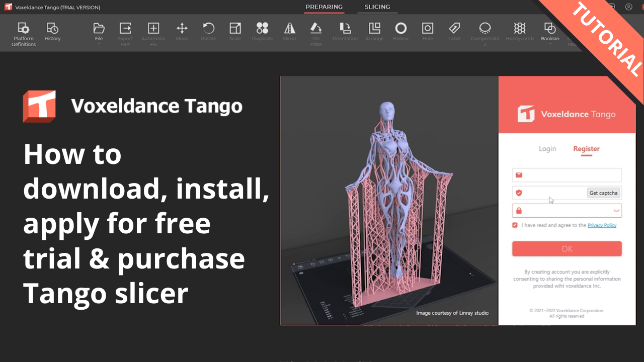This screenshot has height=362, width=644.
Task: Select the Hollow tool
Action: [400, 32]
